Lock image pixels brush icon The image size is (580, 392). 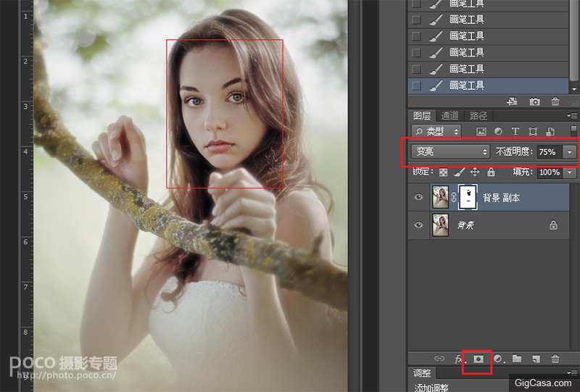[x=460, y=172]
